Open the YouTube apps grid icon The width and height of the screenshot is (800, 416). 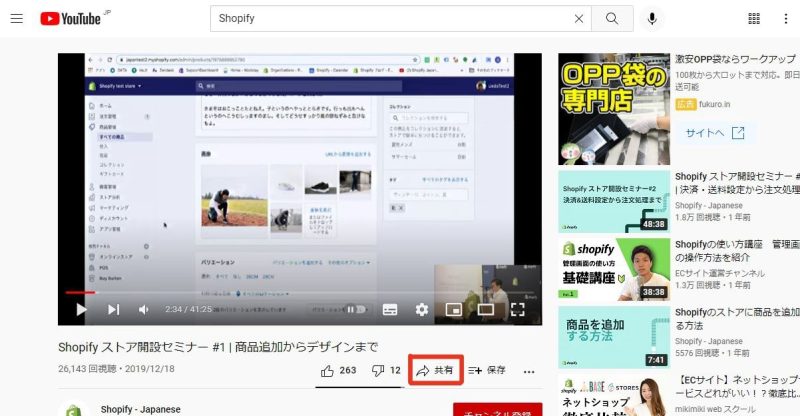coord(754,19)
